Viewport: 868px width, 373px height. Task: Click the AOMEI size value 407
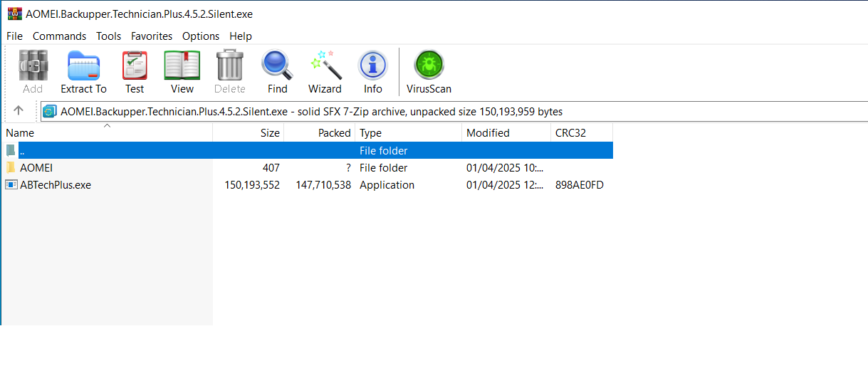point(271,168)
